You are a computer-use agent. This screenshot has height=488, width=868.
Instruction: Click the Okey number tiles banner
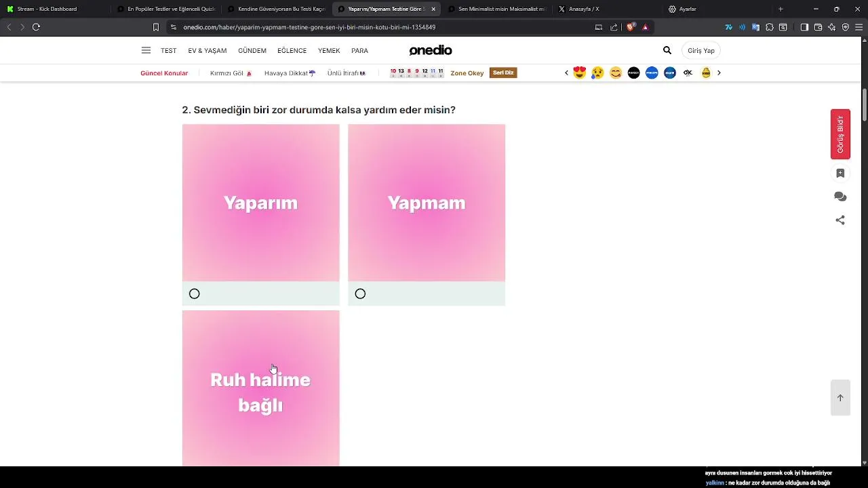point(417,73)
